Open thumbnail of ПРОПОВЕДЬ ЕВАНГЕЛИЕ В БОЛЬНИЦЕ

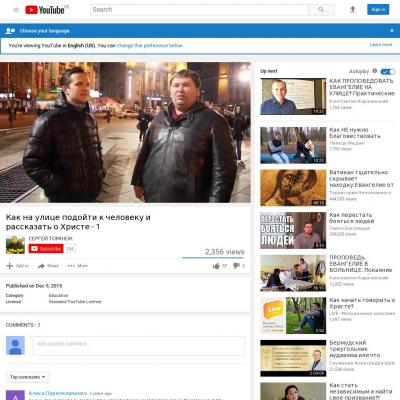point(293,273)
